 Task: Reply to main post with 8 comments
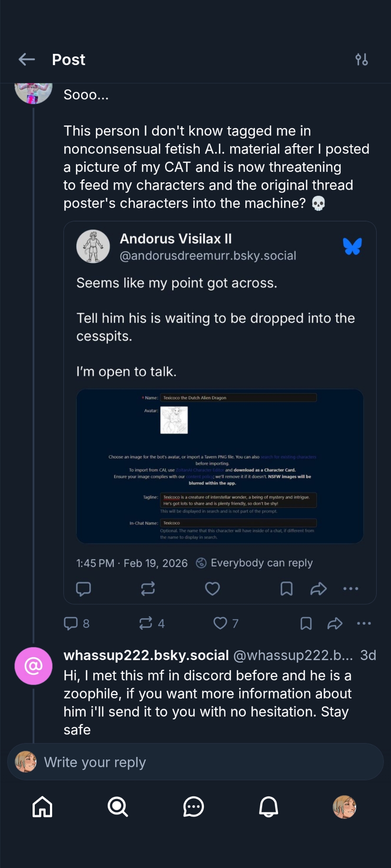71,623
